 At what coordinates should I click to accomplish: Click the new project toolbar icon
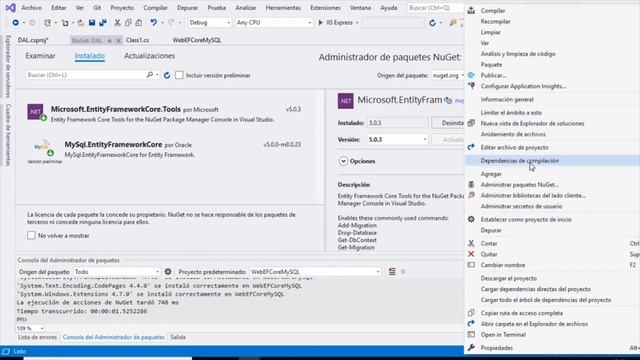click(x=48, y=23)
